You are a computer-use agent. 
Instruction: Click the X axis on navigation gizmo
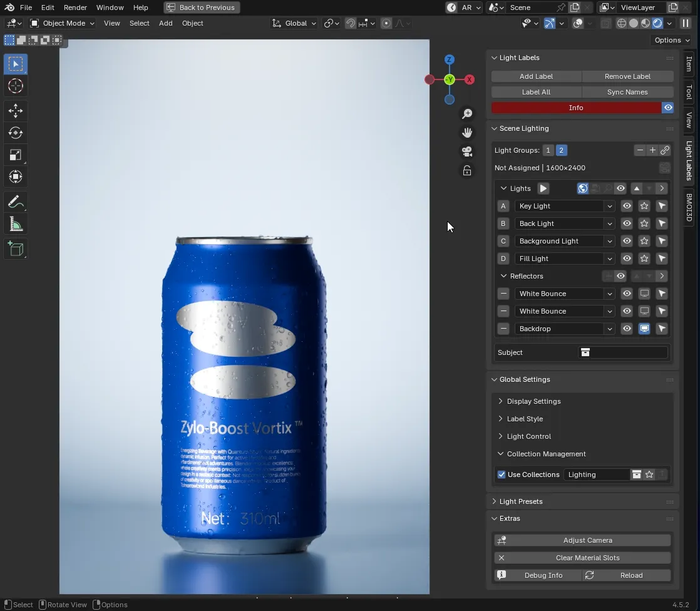pyautogui.click(x=469, y=80)
